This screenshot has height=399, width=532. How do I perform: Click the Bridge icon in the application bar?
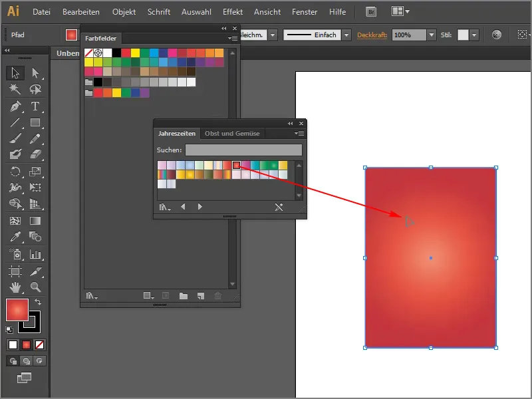[x=370, y=11]
